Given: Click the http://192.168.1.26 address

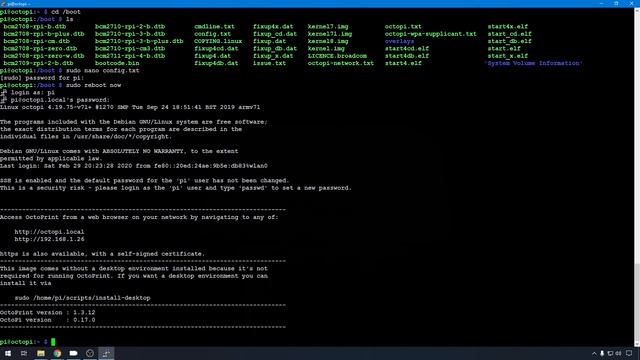Looking at the screenshot, I should (x=49, y=239).
